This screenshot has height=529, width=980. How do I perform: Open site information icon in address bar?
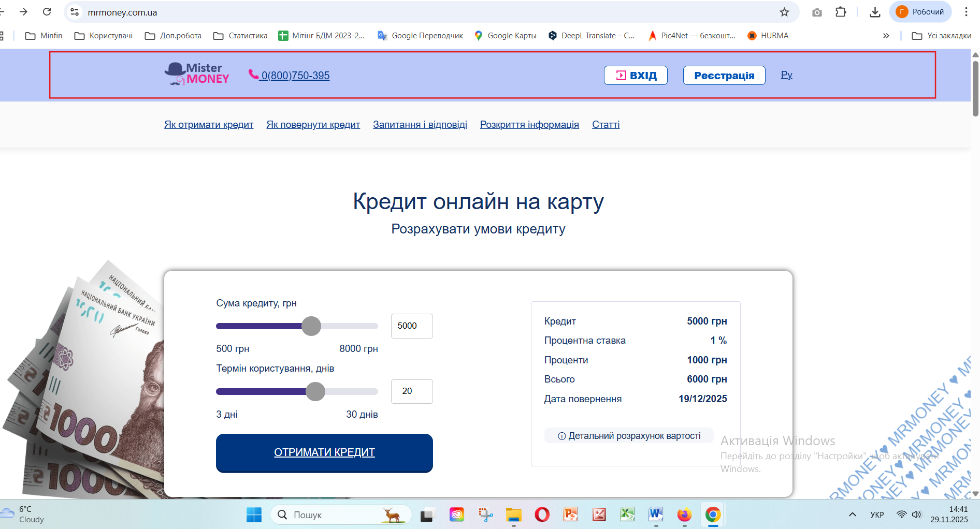pyautogui.click(x=75, y=12)
